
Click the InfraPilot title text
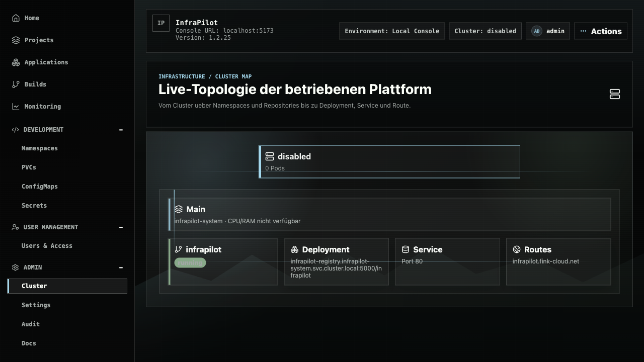(197, 23)
